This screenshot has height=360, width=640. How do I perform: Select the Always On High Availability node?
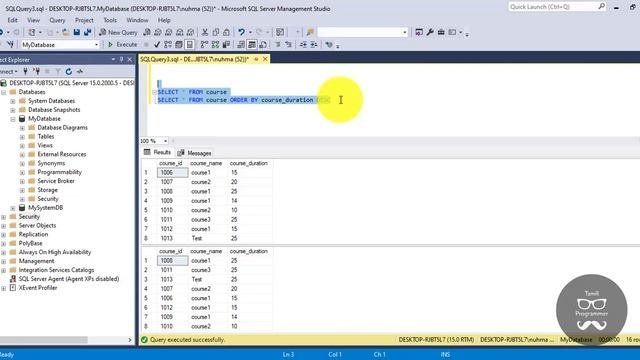click(x=55, y=253)
